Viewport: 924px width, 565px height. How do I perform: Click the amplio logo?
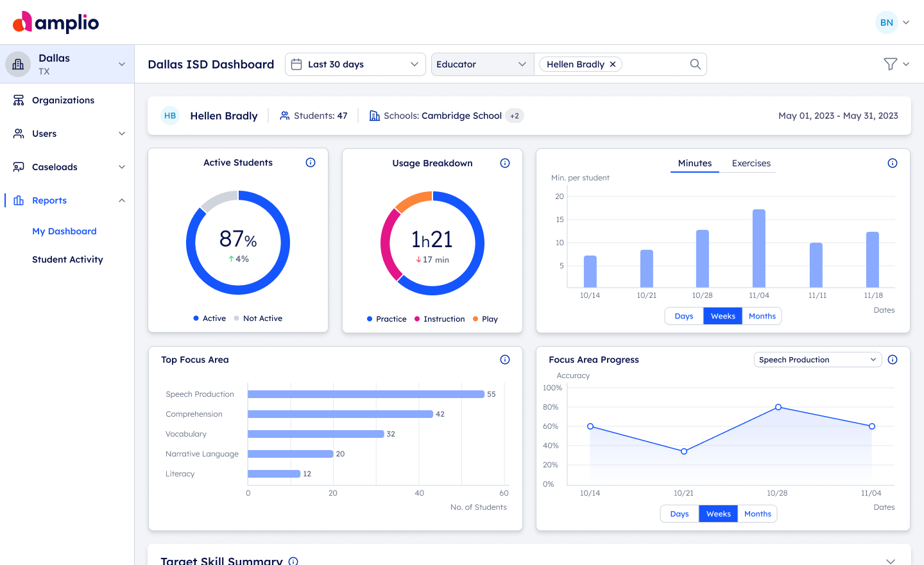pyautogui.click(x=56, y=22)
